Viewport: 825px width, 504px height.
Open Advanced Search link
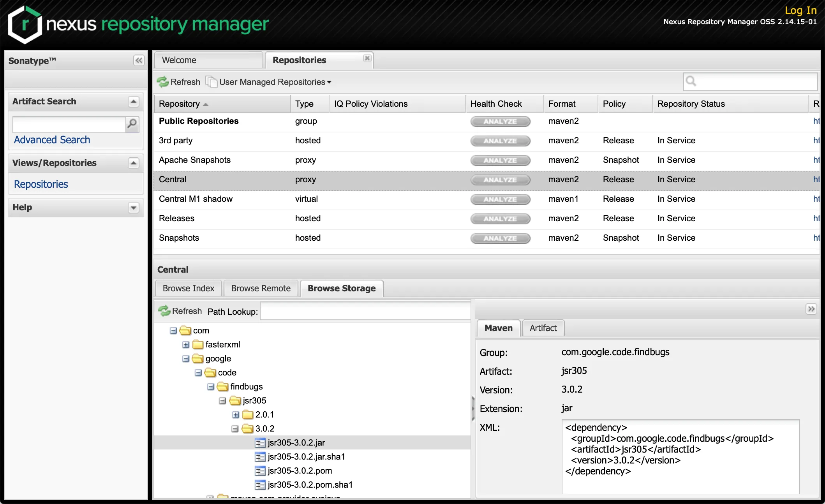coord(52,140)
